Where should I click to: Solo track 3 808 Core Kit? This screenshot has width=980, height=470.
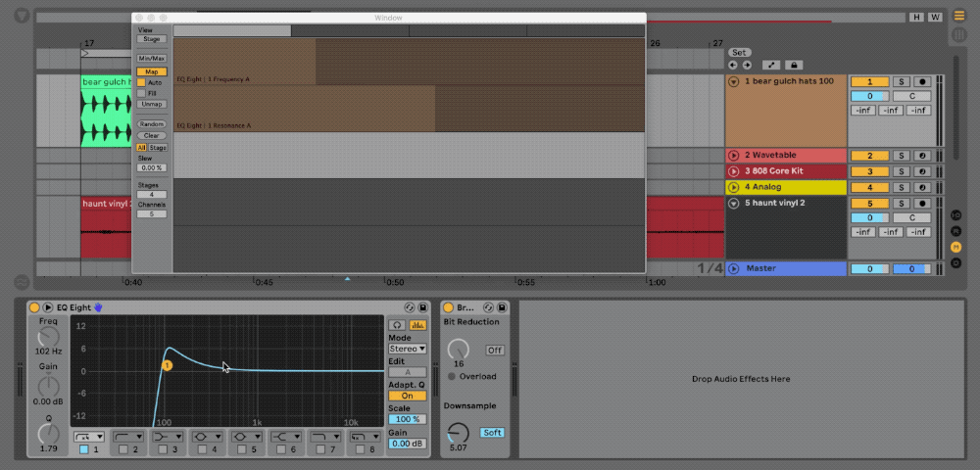(x=899, y=171)
